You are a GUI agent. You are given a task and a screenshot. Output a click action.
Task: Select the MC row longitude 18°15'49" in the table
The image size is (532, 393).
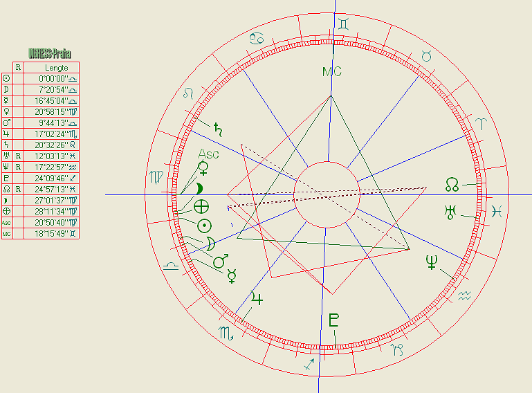(x=53, y=234)
